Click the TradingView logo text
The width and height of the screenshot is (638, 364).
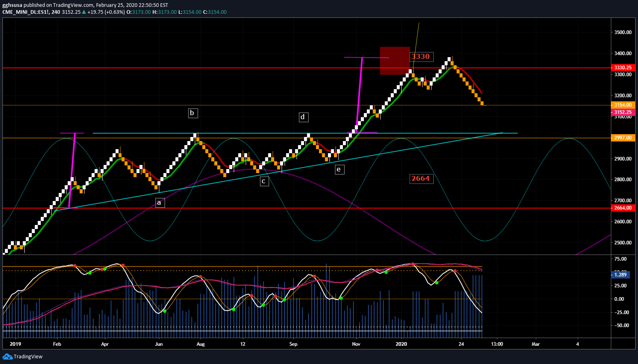pyautogui.click(x=28, y=357)
